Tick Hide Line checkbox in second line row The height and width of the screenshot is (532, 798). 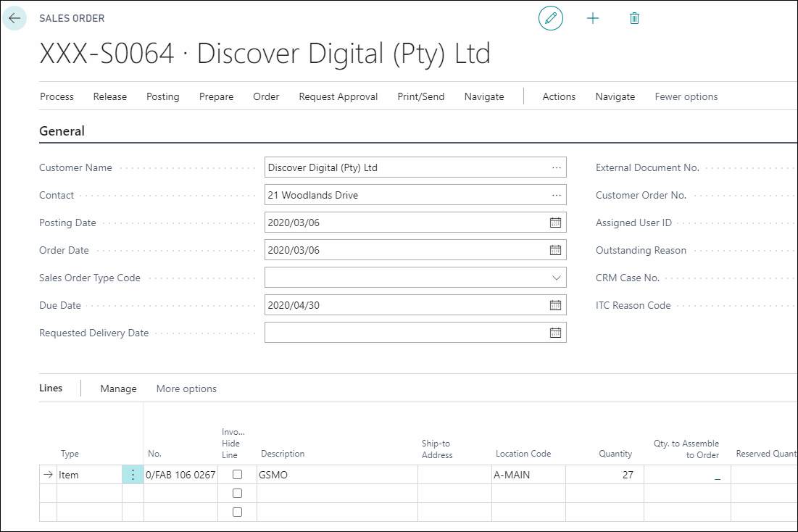coord(237,494)
